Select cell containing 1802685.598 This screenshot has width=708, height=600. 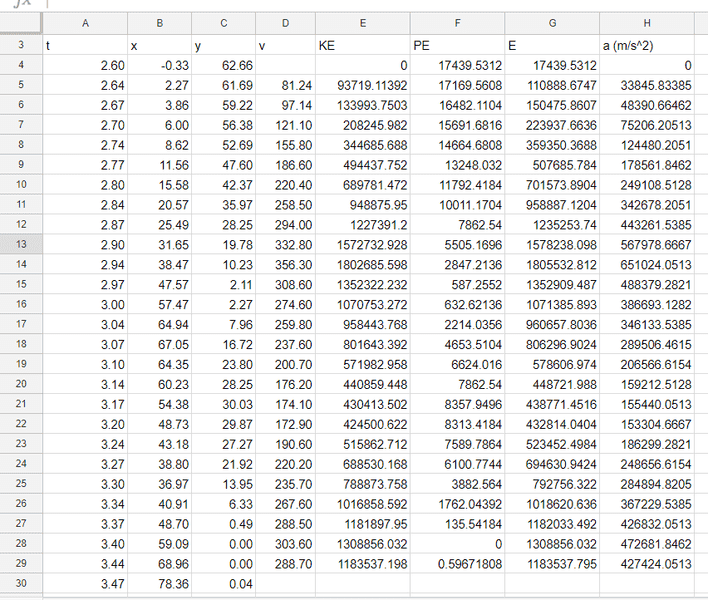pyautogui.click(x=361, y=265)
